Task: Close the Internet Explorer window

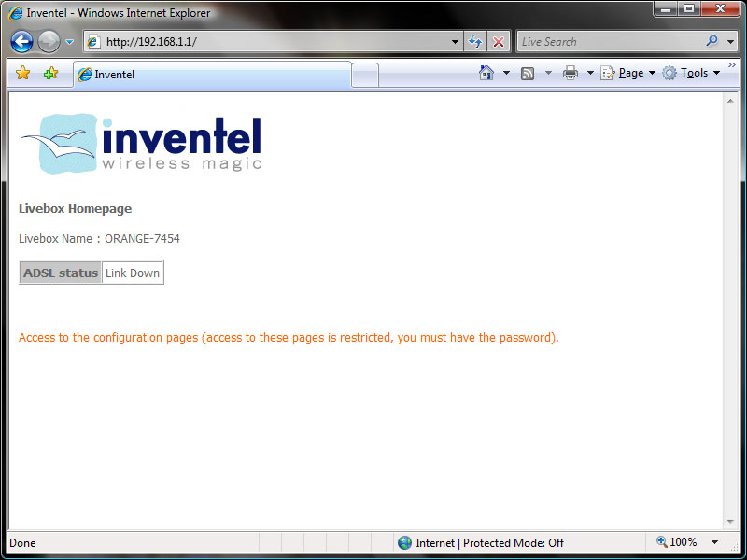Action: point(720,9)
